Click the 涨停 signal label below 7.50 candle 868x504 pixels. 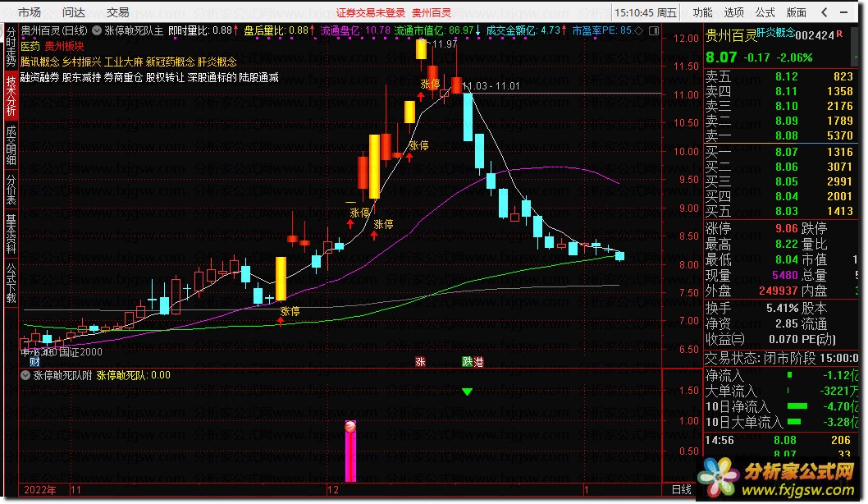[x=290, y=311]
